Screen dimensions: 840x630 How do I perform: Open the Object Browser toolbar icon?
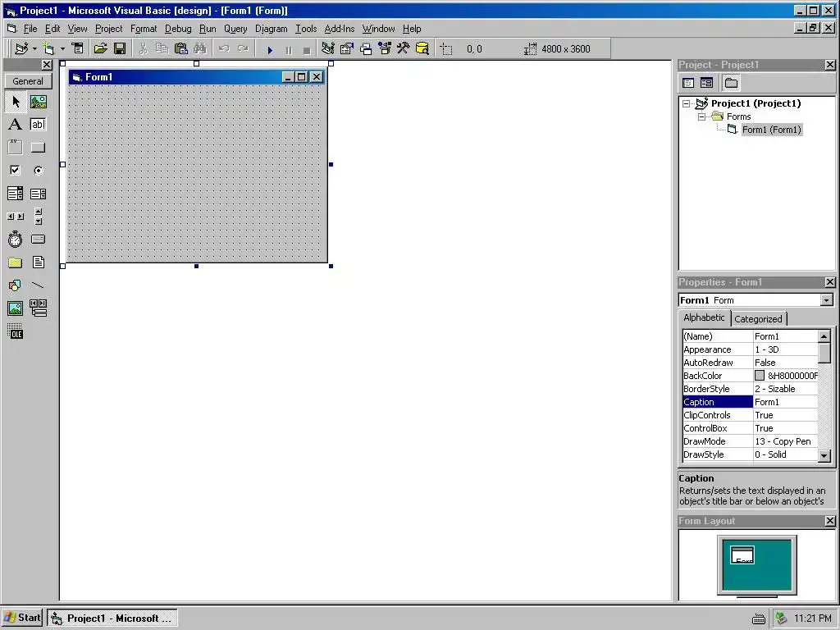pyautogui.click(x=385, y=48)
